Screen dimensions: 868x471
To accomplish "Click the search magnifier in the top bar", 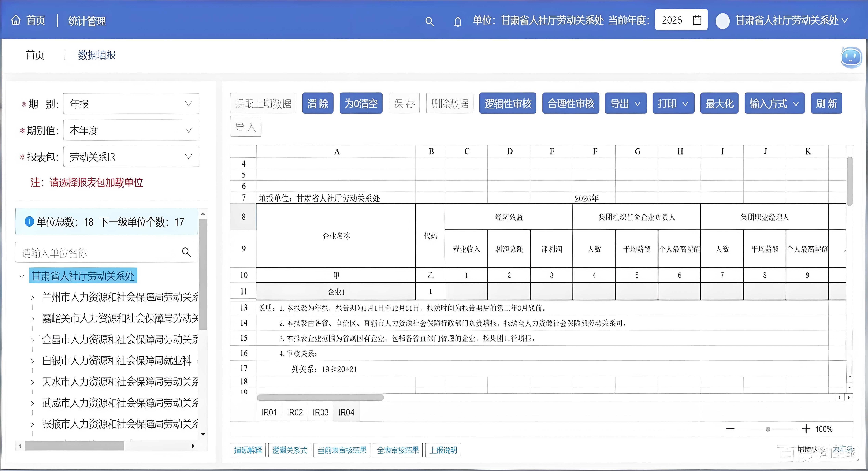I will coord(429,22).
